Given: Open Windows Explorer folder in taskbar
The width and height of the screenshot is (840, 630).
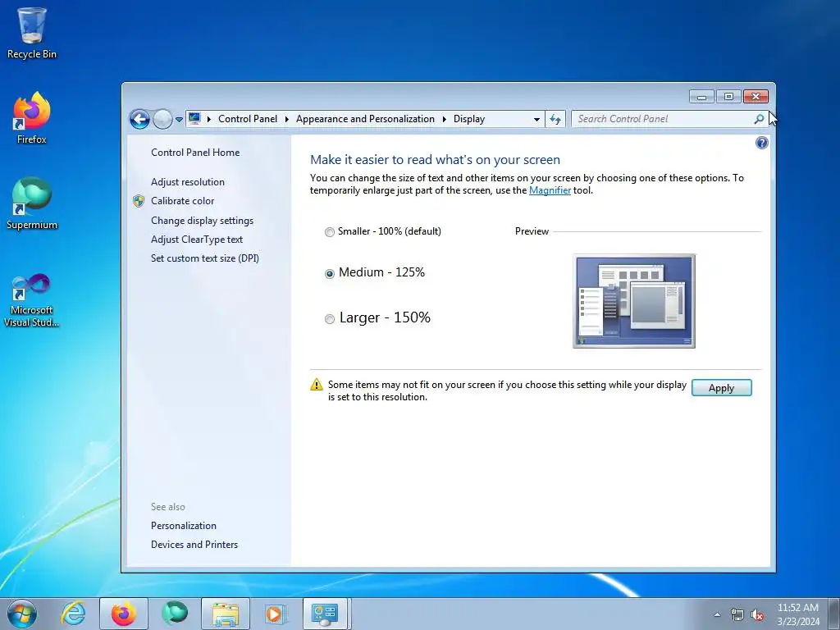Looking at the screenshot, I should (226, 614).
